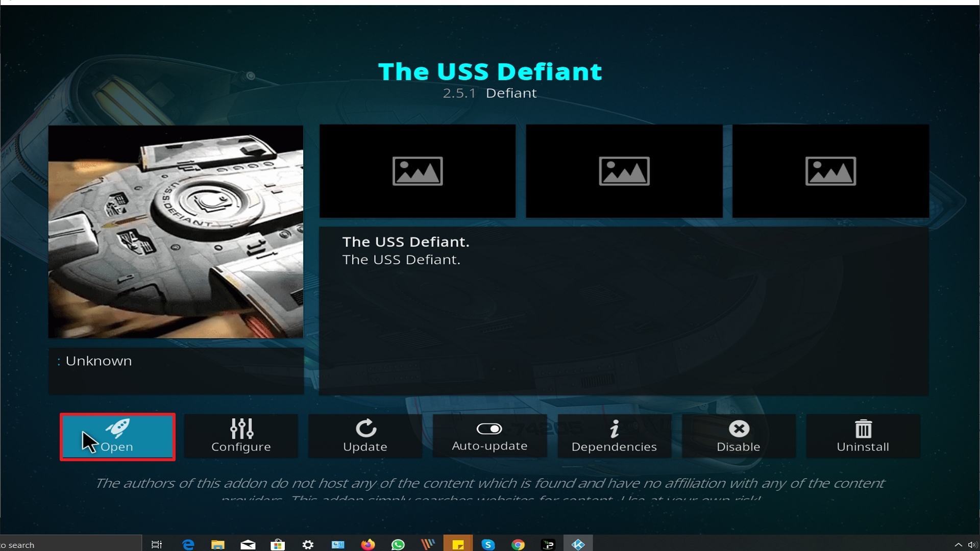Image resolution: width=980 pixels, height=551 pixels.
Task: Open File Explorer from the taskbar
Action: pyautogui.click(x=218, y=544)
